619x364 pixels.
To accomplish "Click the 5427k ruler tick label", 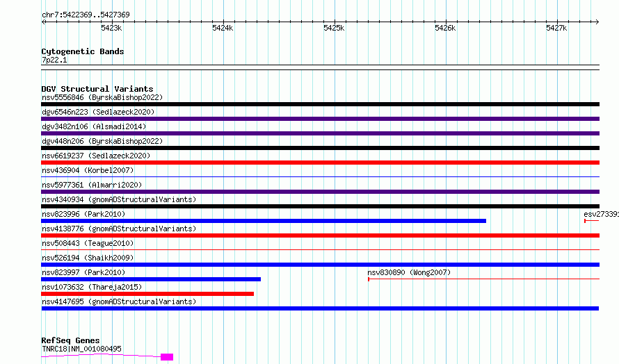I will 556,28.
